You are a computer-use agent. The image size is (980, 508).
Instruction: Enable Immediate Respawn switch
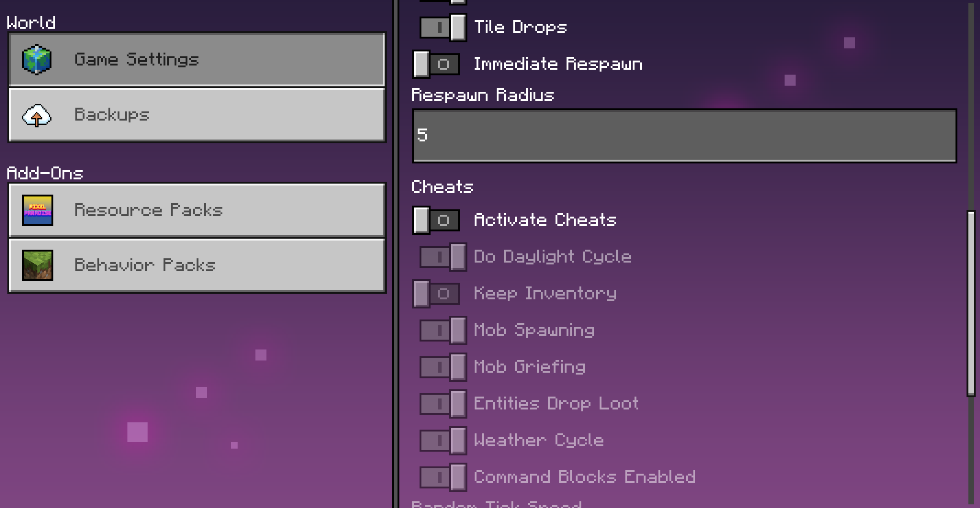click(x=437, y=64)
